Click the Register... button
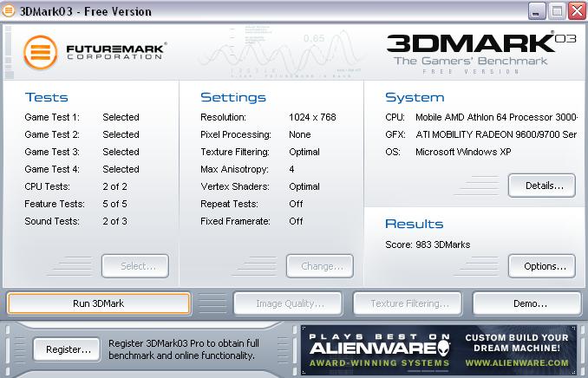The height and width of the screenshot is (378, 588). 67,349
